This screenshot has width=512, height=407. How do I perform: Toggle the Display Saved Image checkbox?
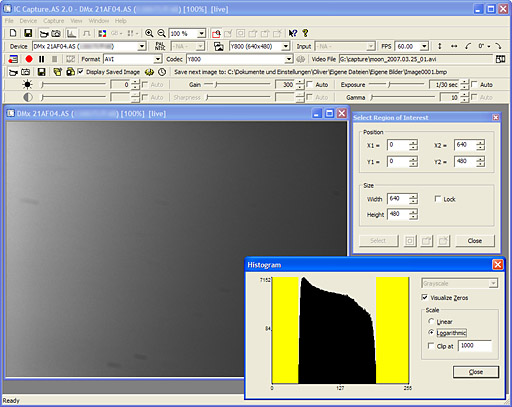tap(80, 71)
